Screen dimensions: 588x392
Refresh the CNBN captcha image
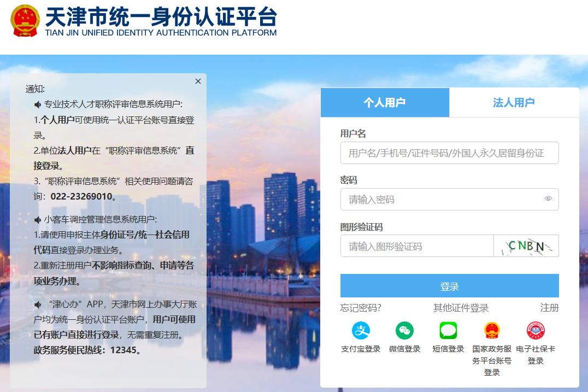(526, 246)
